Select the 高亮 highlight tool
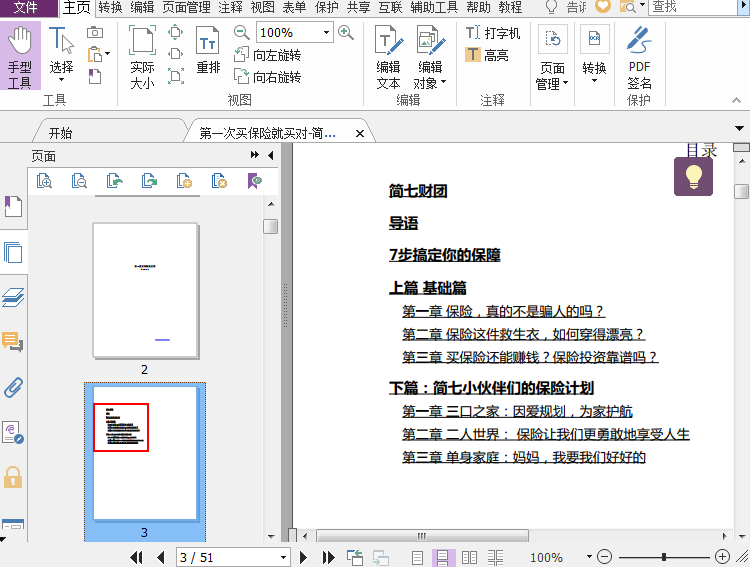Screen dimensions: 750x567 tap(487, 55)
